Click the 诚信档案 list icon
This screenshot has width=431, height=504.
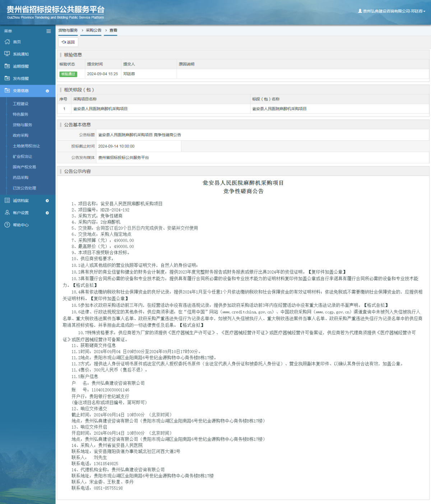click(7, 200)
